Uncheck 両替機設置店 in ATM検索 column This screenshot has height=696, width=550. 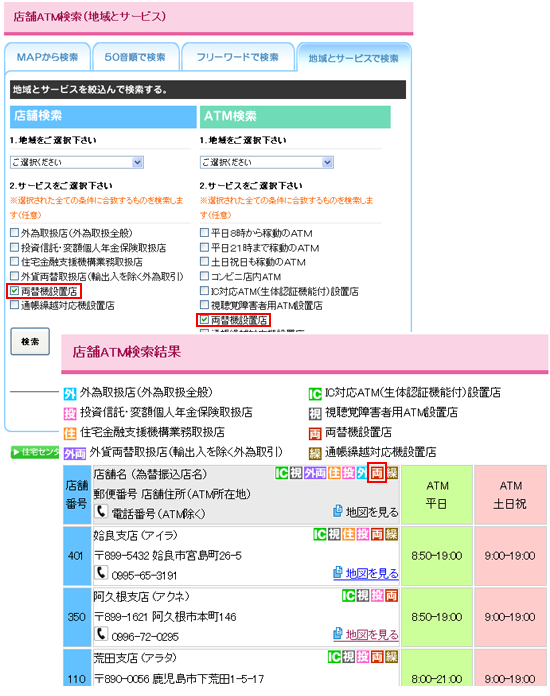[x=204, y=320]
